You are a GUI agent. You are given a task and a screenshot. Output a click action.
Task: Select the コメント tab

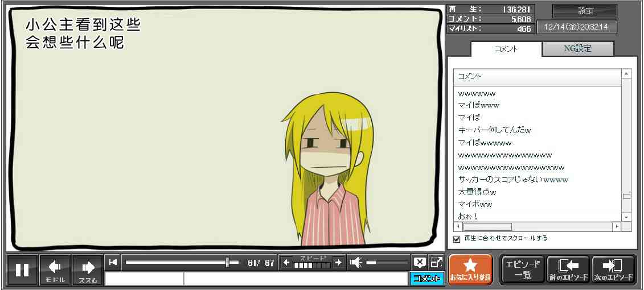tap(506, 49)
